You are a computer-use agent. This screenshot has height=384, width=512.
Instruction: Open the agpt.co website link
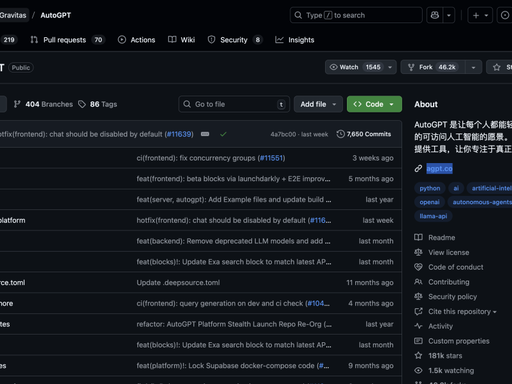click(439, 169)
